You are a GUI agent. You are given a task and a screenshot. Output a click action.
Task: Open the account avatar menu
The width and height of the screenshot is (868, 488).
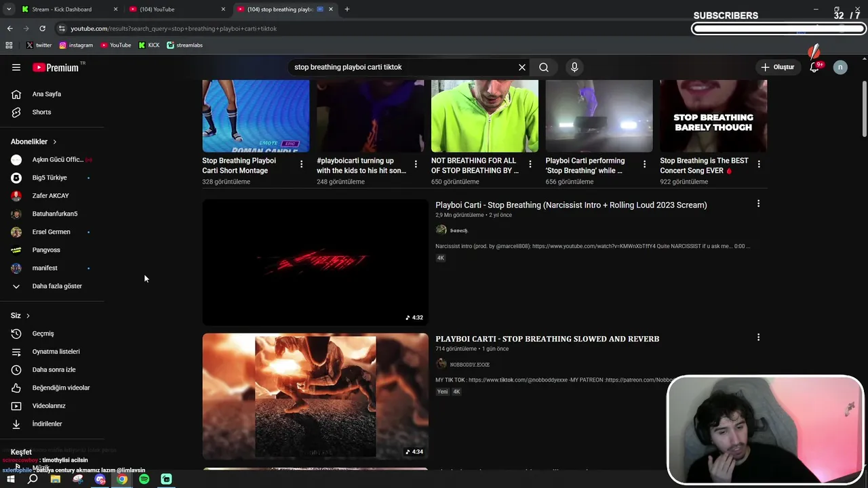click(x=840, y=67)
